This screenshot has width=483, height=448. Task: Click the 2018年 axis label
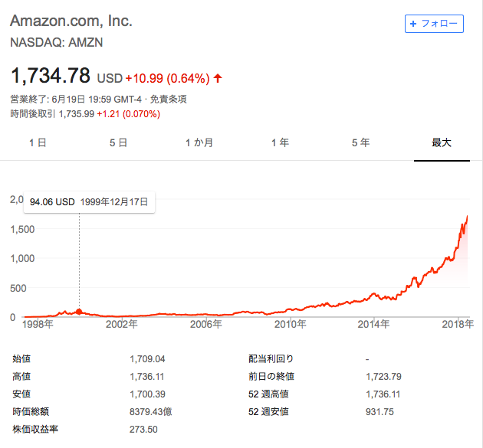[458, 324]
